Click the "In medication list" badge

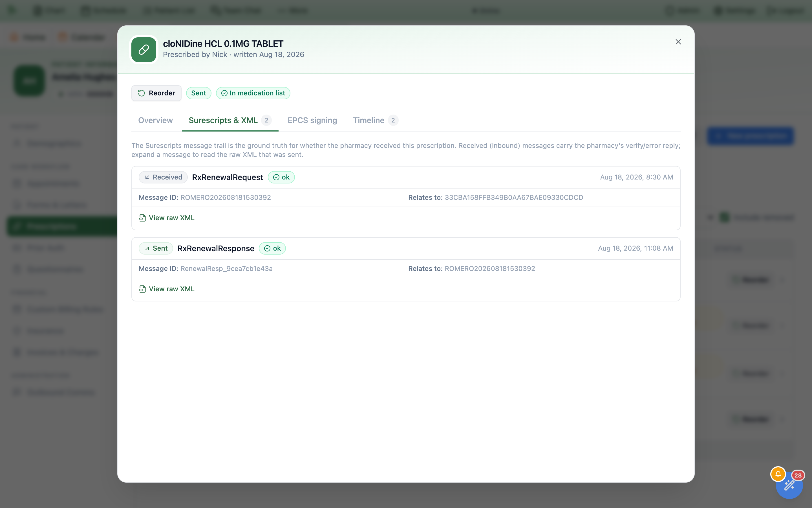(253, 93)
